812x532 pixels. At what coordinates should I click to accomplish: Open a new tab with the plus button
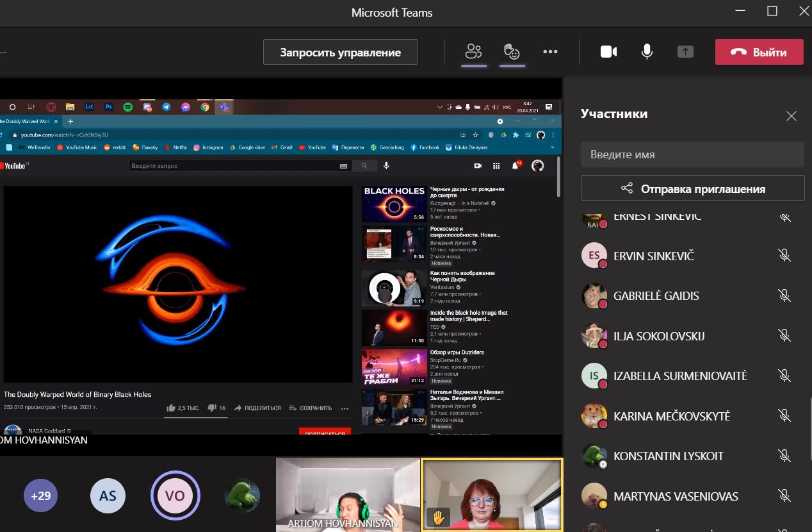[70, 121]
